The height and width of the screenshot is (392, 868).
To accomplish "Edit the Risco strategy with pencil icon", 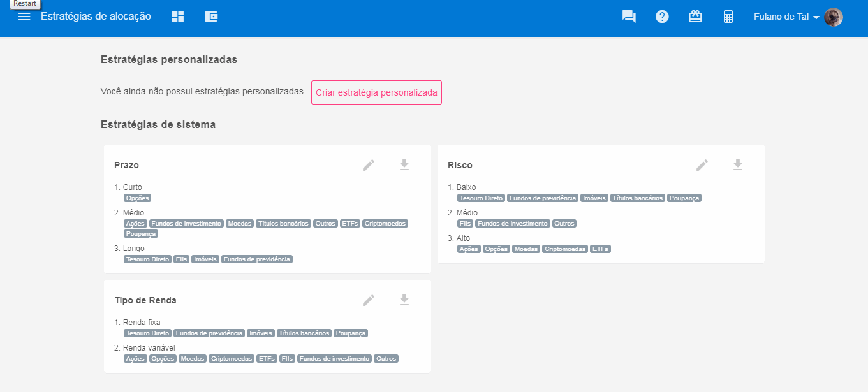I will pyautogui.click(x=702, y=165).
